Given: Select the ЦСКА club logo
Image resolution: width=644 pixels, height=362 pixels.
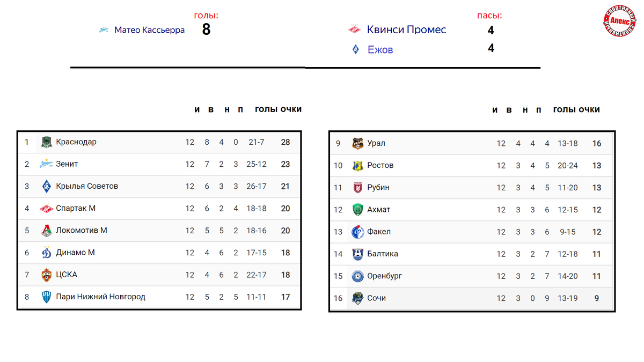Looking at the screenshot, I should tap(47, 275).
